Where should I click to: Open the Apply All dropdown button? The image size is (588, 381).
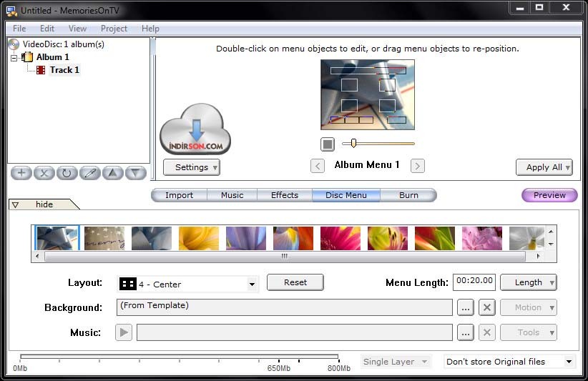[544, 167]
